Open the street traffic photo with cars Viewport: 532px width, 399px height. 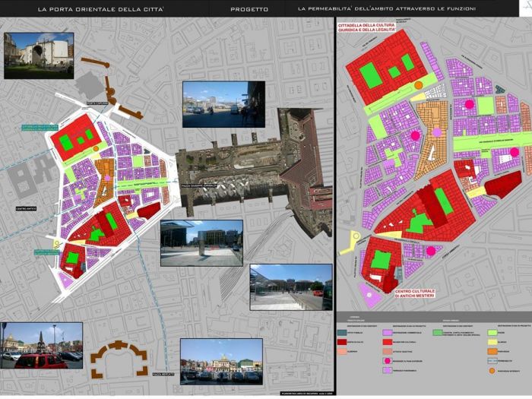223,104
